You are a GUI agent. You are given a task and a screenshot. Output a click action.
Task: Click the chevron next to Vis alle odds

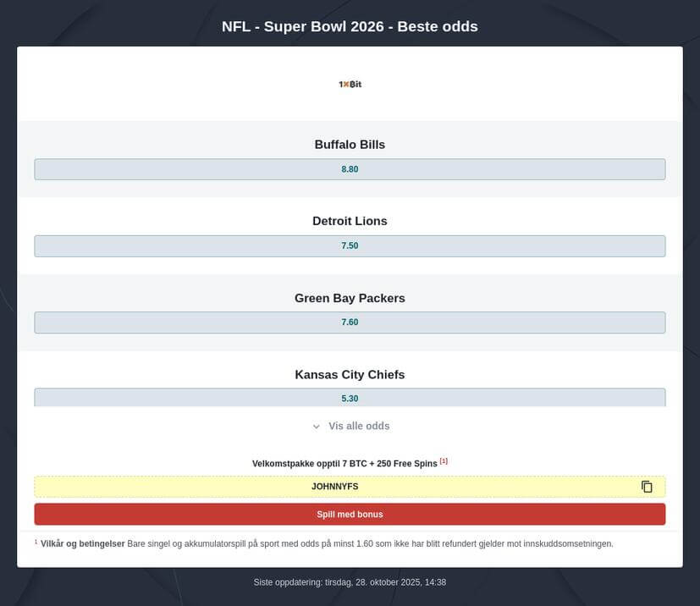[316, 426]
